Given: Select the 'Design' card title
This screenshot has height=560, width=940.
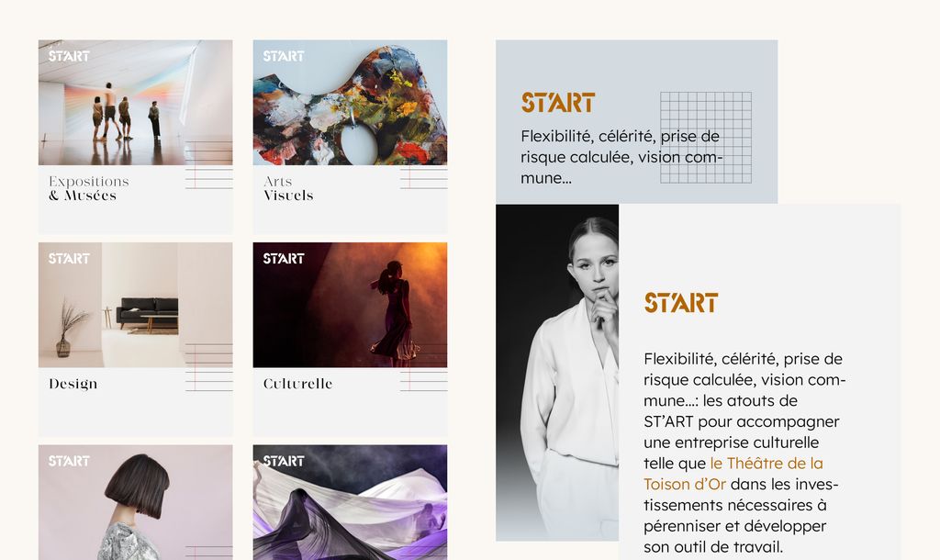Looking at the screenshot, I should coord(73,384).
